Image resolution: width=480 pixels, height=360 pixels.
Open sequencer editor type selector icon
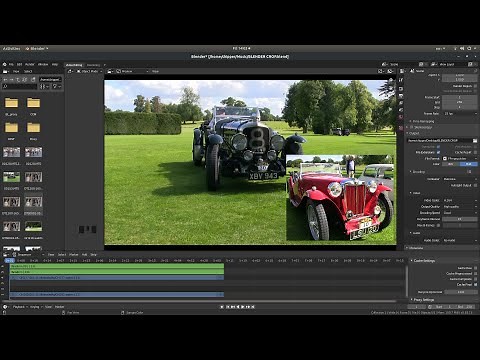tap(7, 255)
